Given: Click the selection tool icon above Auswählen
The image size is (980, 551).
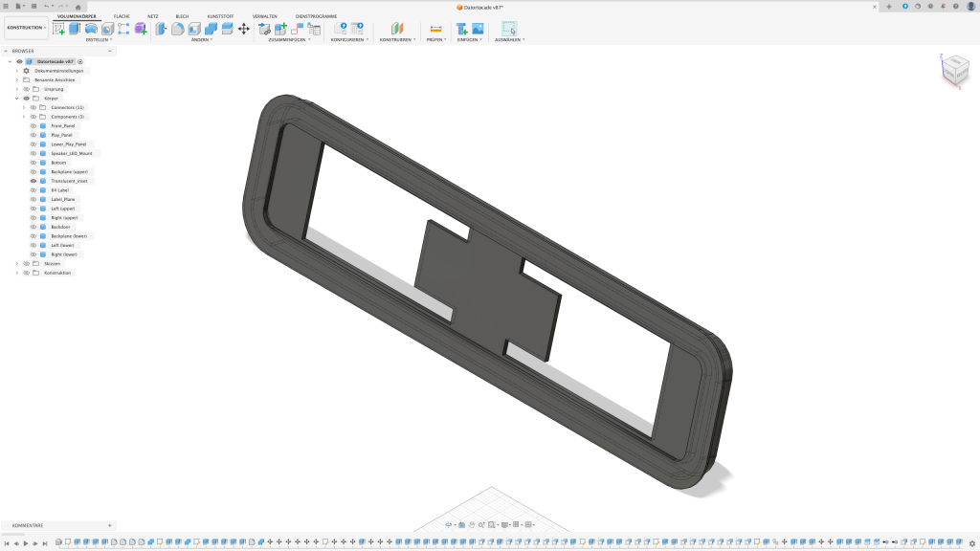Looking at the screenshot, I should coord(508,29).
